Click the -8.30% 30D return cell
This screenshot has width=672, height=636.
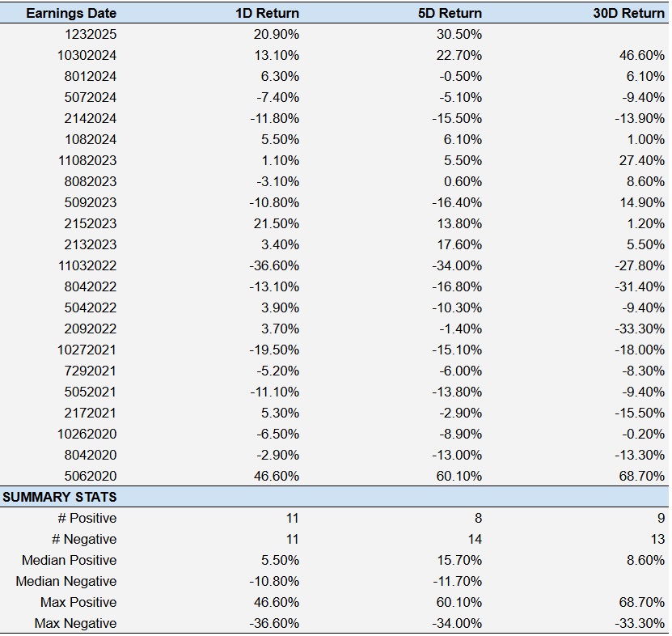(x=643, y=371)
